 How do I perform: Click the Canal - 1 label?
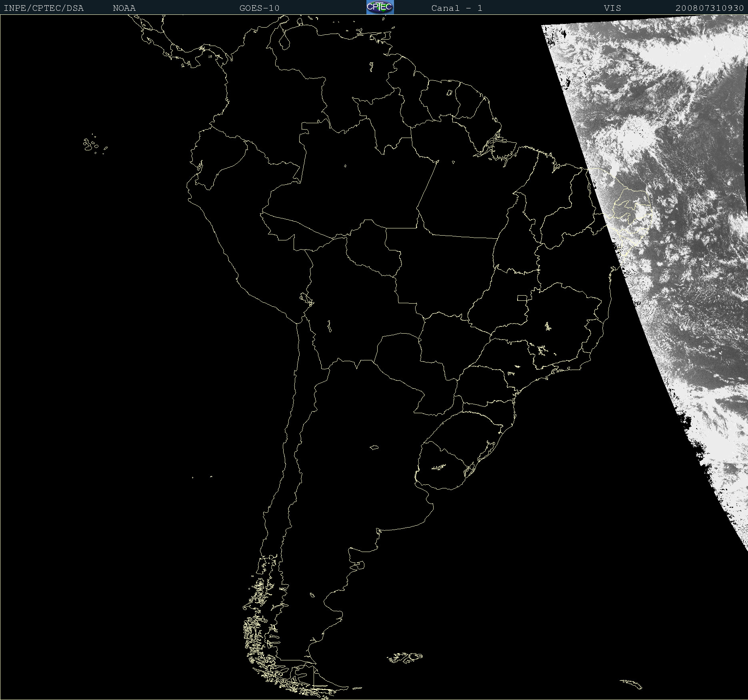tap(457, 8)
